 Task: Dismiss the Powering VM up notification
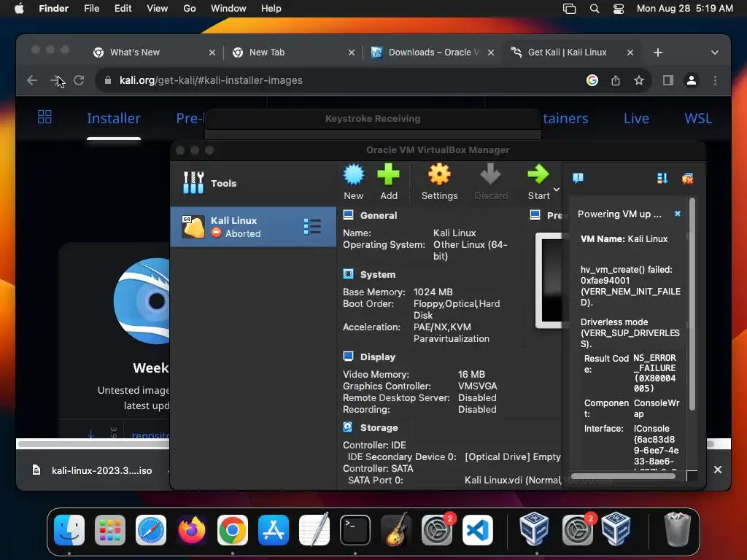678,214
